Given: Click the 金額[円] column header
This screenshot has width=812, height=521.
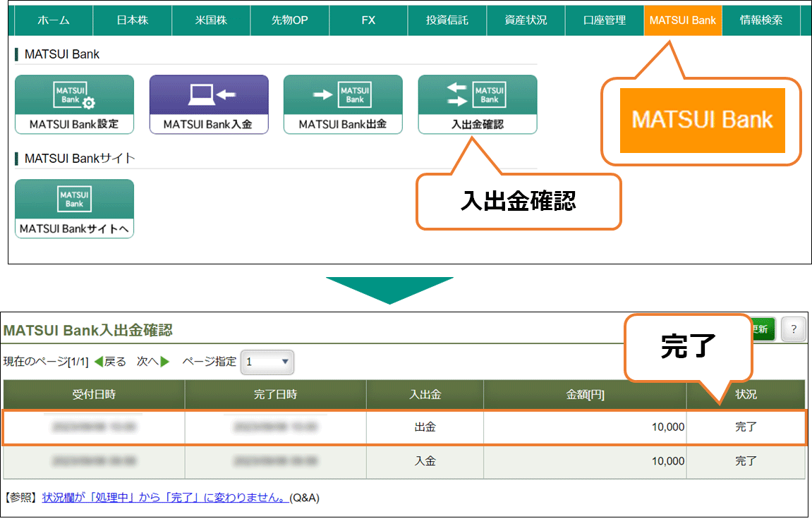Looking at the screenshot, I should tap(585, 395).
